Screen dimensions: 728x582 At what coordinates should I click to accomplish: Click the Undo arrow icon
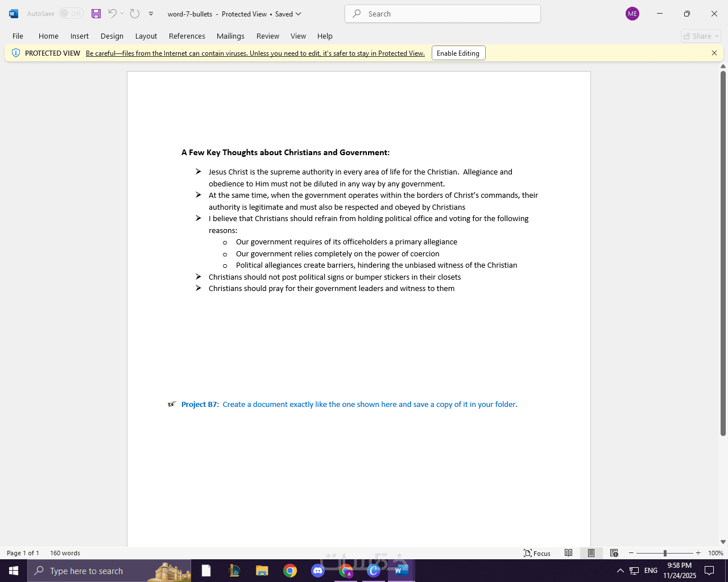113,14
